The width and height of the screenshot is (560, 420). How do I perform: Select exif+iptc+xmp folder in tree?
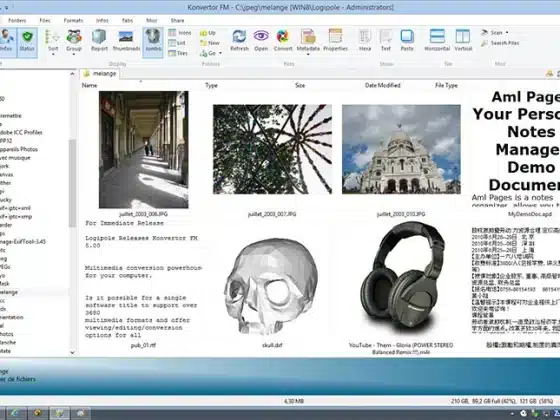pos(16,217)
